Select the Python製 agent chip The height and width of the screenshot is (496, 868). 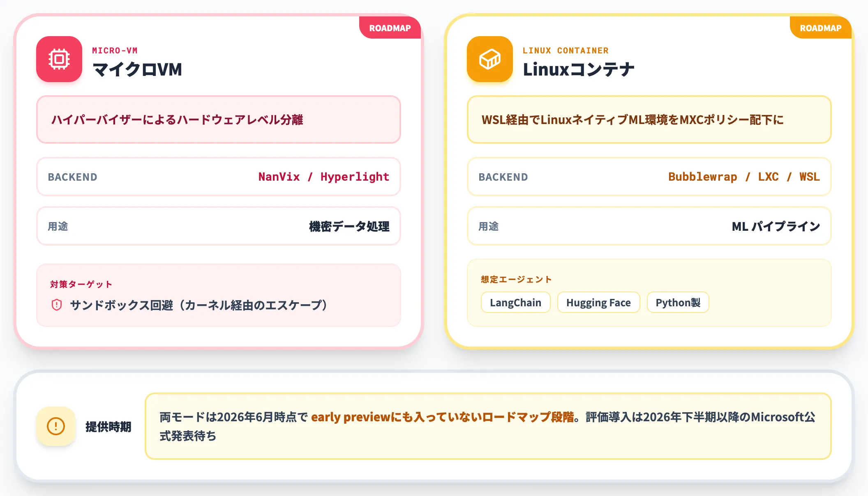tap(678, 303)
